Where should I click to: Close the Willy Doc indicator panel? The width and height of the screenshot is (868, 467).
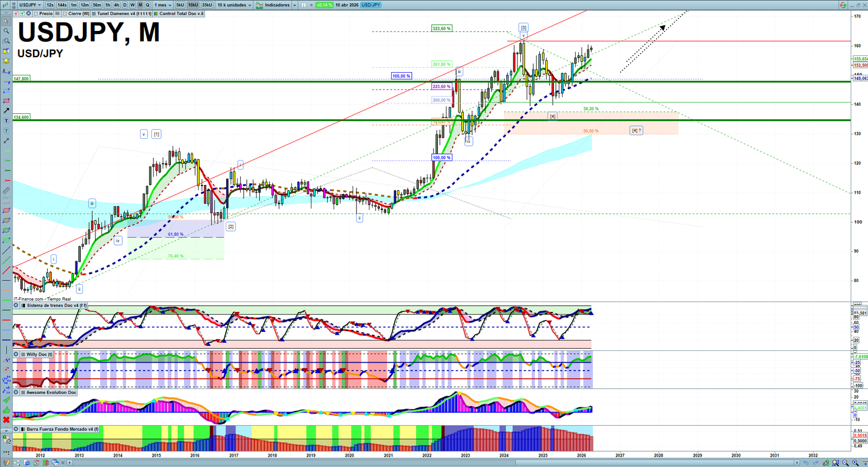[16, 354]
